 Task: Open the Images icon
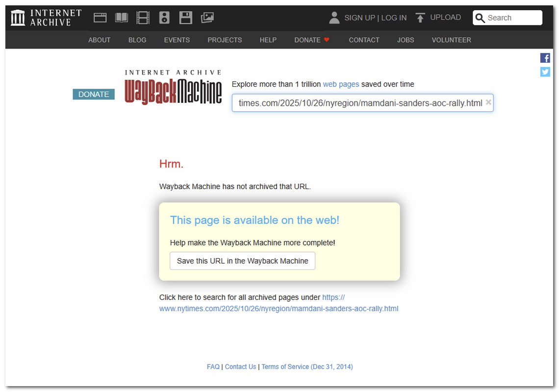(207, 18)
